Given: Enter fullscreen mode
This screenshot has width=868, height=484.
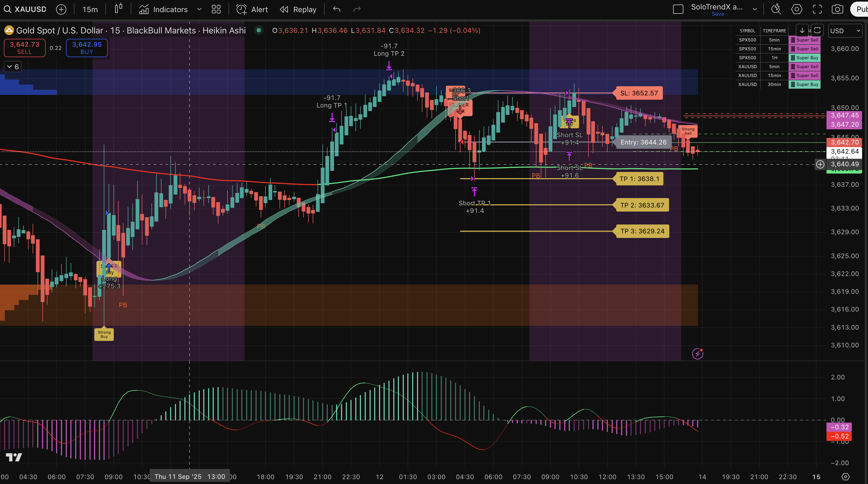Looking at the screenshot, I should pos(817,9).
